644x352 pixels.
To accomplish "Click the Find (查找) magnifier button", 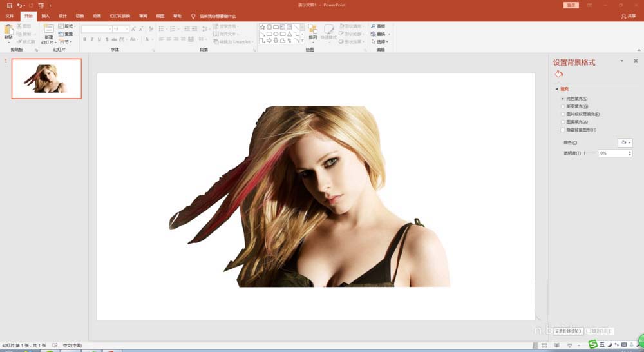I will tap(378, 26).
